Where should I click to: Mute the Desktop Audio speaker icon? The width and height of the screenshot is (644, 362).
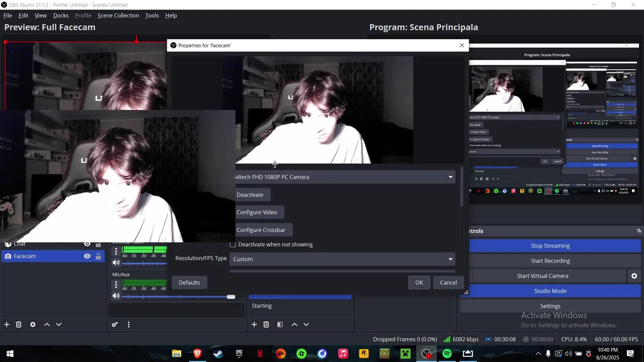[116, 262]
